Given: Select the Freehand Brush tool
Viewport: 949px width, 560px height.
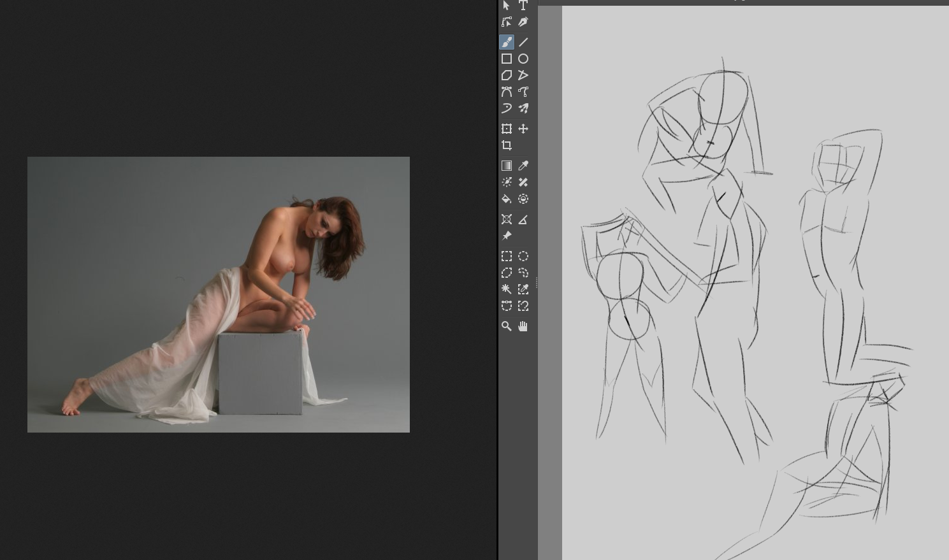Looking at the screenshot, I should pos(507,42).
